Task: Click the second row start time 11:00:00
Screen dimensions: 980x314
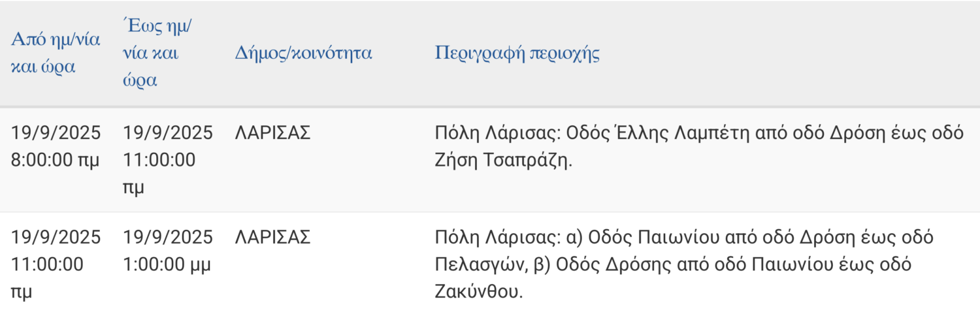Action: pyautogui.click(x=47, y=265)
